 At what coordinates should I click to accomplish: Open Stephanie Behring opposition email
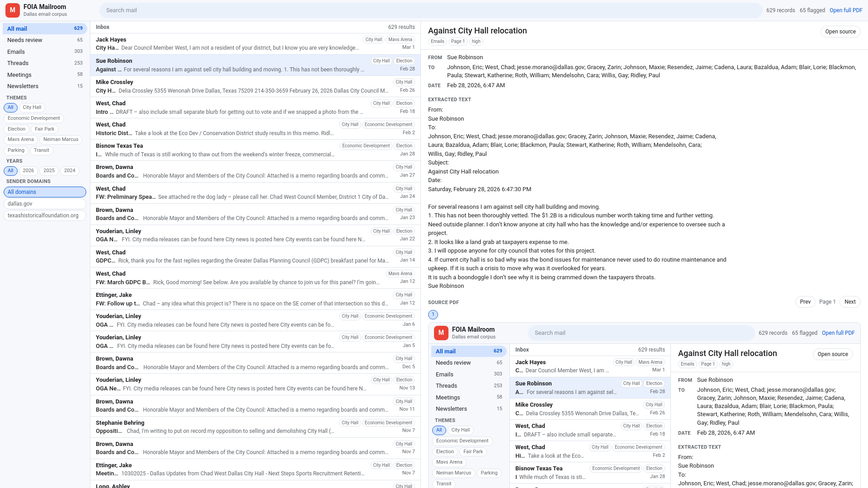[x=255, y=427]
